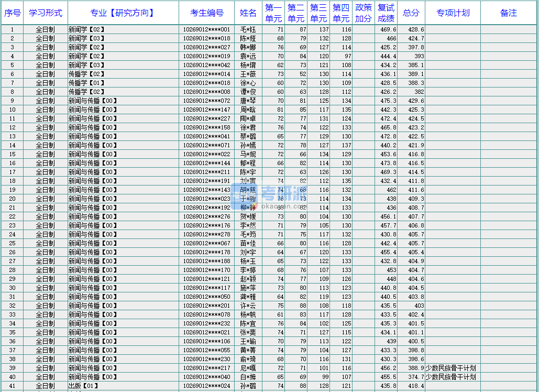Viewport: 539px width, 392px height.
Task: Click the watermark logo in the table center
Action: (x=270, y=196)
